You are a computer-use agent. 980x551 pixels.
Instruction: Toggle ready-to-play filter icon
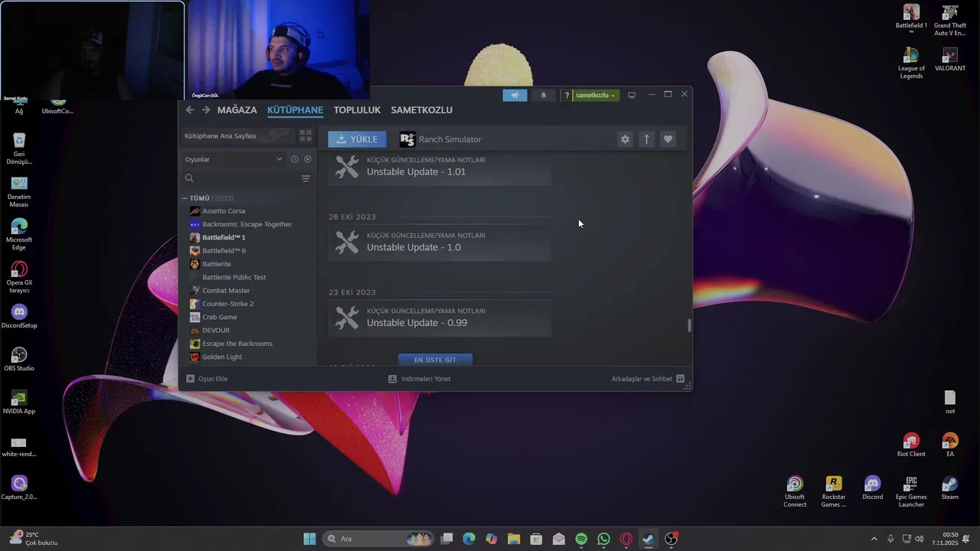click(308, 159)
